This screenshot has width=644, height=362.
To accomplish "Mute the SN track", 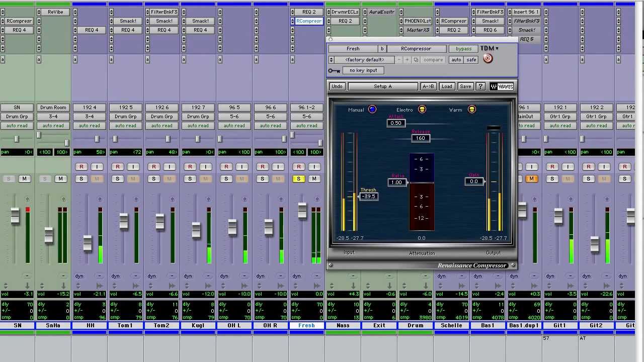I will click(24, 179).
